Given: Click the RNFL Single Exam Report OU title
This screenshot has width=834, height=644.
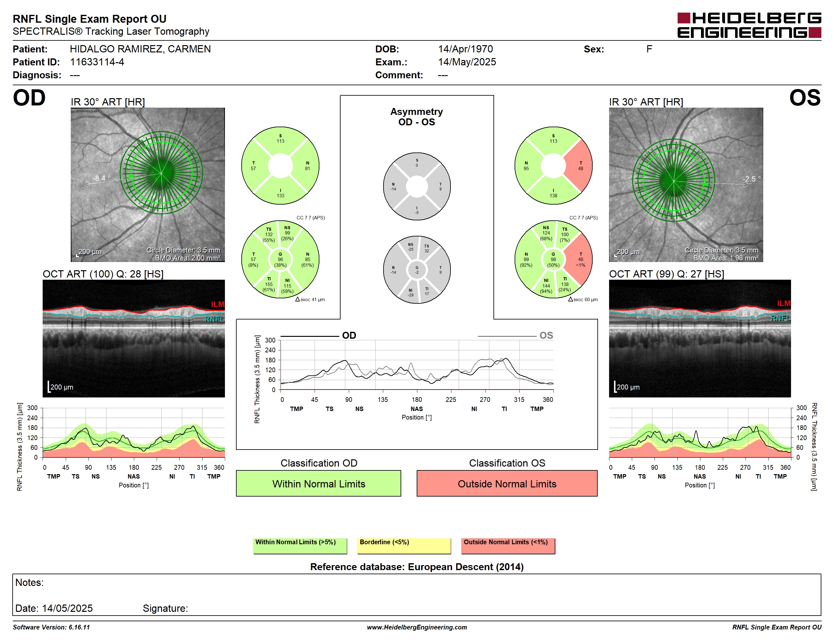Looking at the screenshot, I should (x=89, y=19).
